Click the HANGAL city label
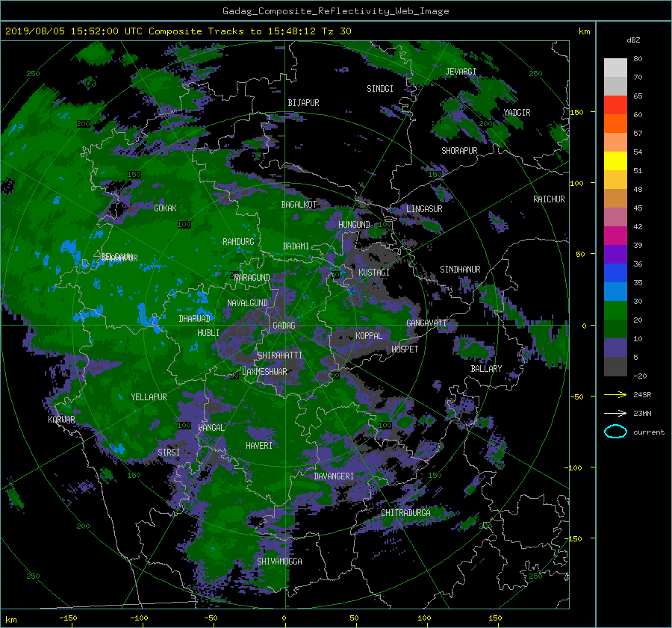The width and height of the screenshot is (672, 628). pos(211,428)
